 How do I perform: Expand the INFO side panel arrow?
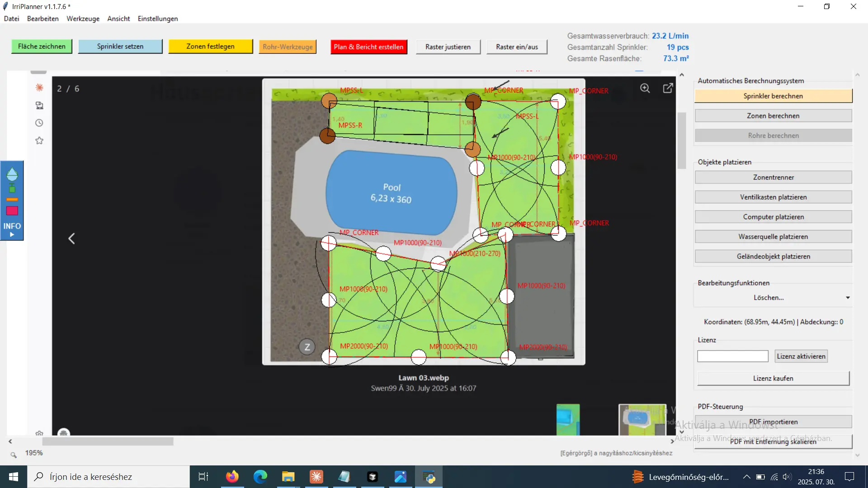click(12, 235)
